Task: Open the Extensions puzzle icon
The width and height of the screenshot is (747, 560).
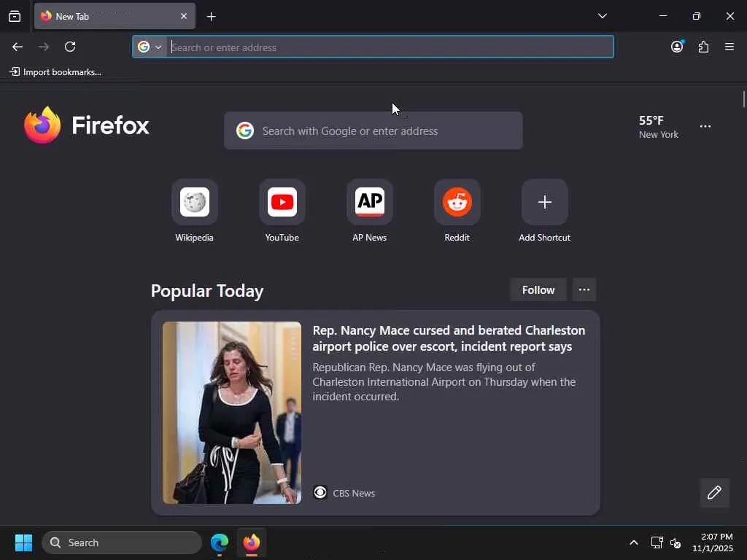Action: click(703, 47)
